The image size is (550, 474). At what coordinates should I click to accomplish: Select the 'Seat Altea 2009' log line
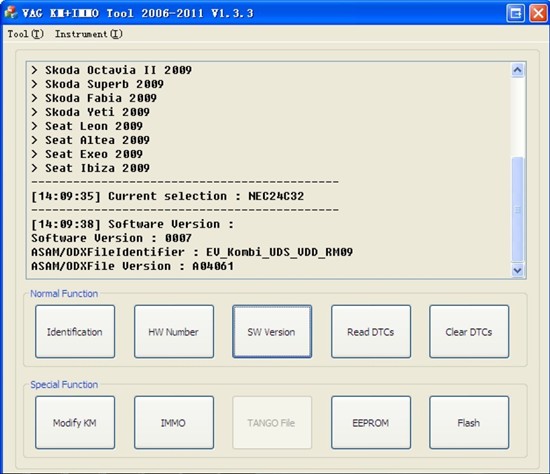pos(90,140)
